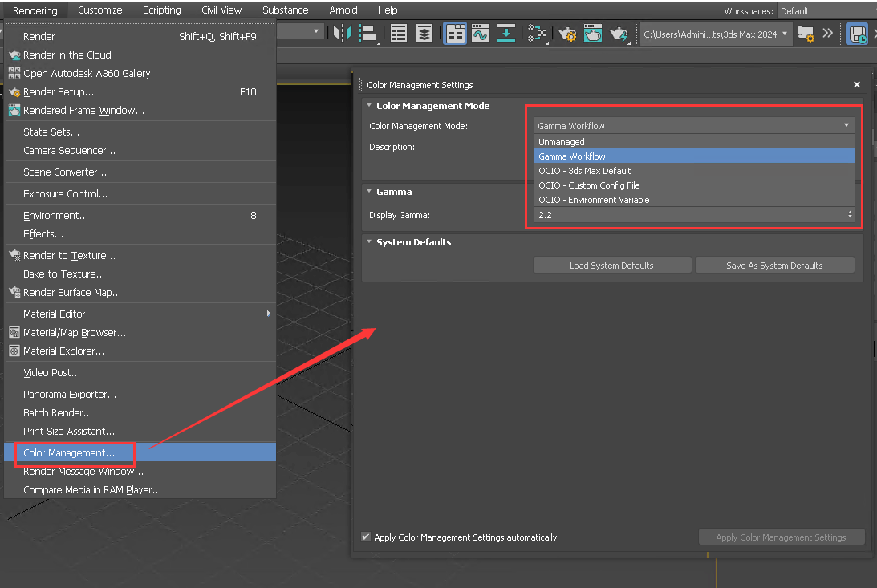This screenshot has height=588, width=877.
Task: Close the Color Management Settings dialog
Action: click(856, 85)
